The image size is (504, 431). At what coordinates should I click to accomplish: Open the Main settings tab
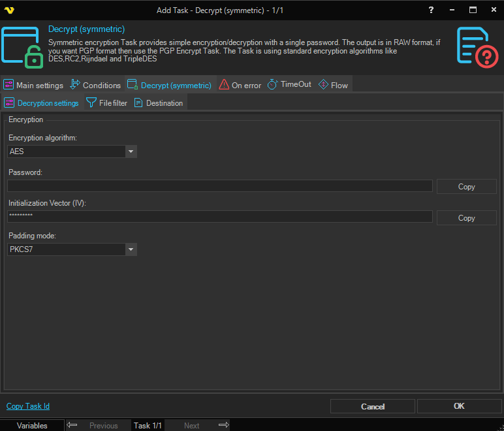tap(33, 85)
